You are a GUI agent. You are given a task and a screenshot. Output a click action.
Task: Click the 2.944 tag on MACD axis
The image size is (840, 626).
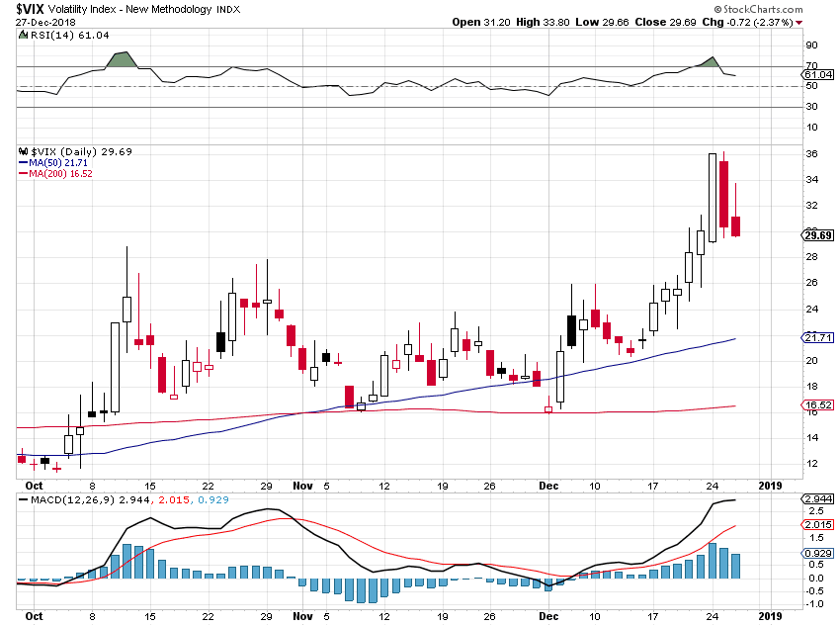click(818, 499)
